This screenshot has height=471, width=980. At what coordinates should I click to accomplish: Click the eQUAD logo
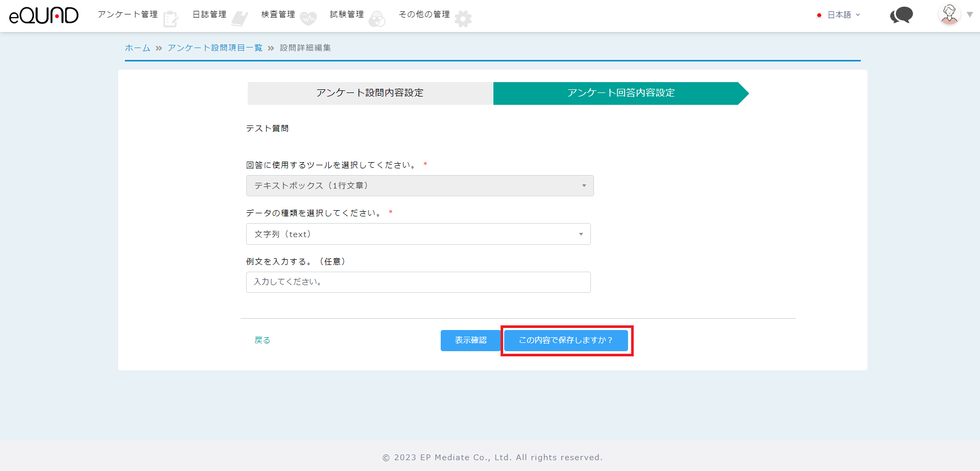(x=44, y=15)
